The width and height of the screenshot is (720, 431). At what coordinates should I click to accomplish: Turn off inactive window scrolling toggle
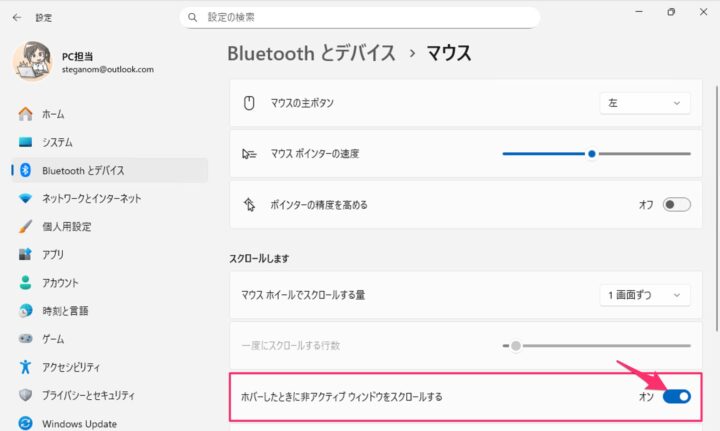tap(676, 397)
